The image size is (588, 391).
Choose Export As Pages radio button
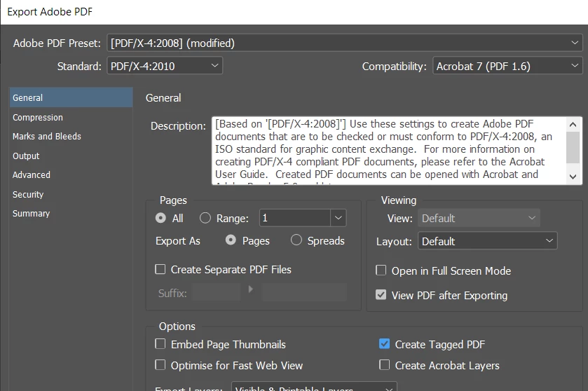[x=231, y=240]
